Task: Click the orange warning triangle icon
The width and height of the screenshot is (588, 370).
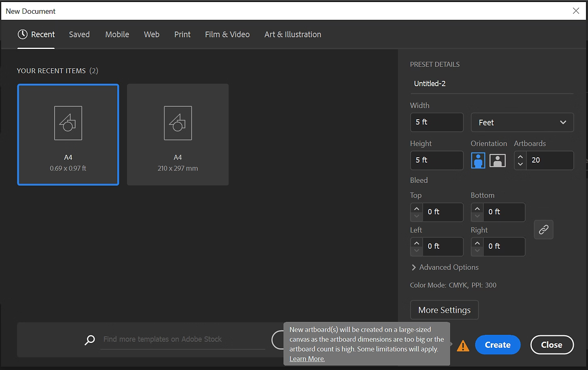Action: (463, 346)
